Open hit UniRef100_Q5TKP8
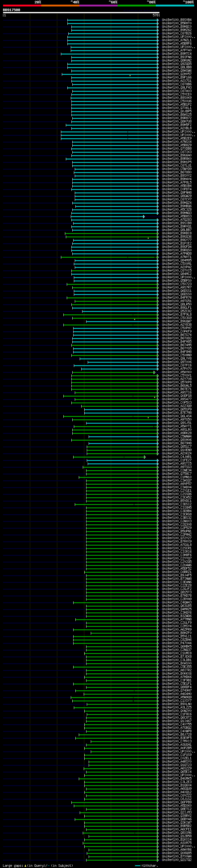This screenshot has width=197, height=868. tap(177, 382)
